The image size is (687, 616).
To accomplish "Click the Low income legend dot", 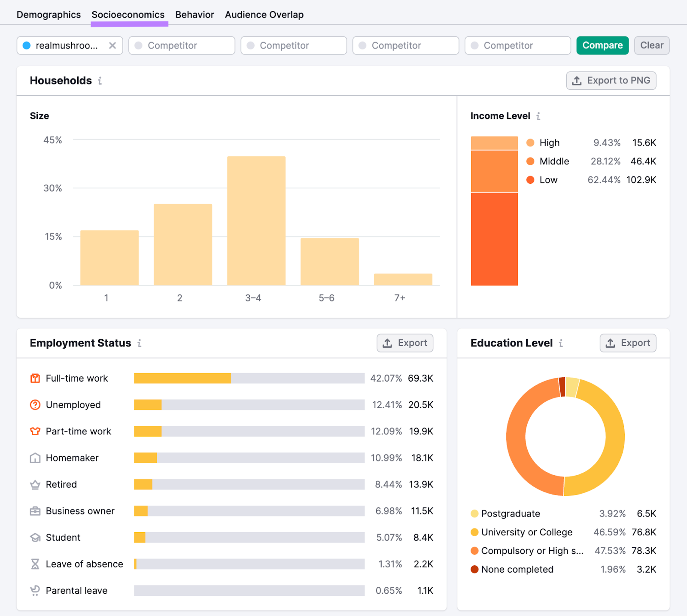I will [530, 180].
